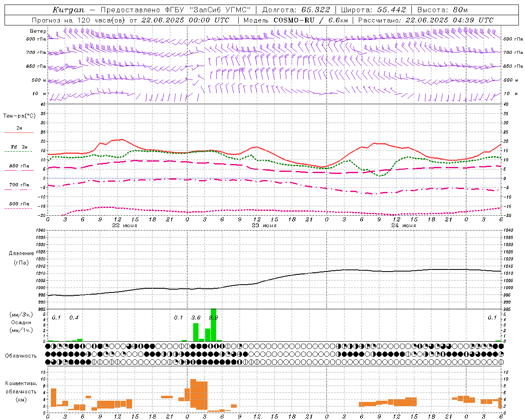Screen dimensions: 525x420
Task: Click the (мм/3ч.) precipitation unit label
Action: coord(21,315)
